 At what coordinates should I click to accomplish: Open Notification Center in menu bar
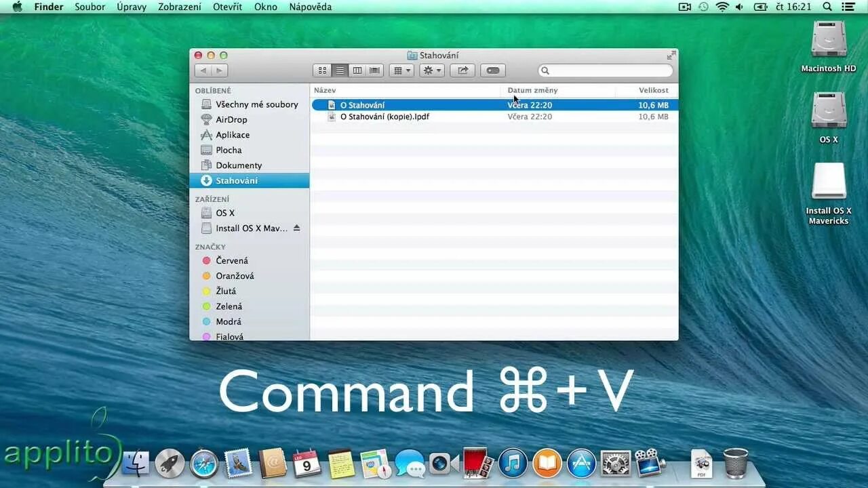(848, 7)
